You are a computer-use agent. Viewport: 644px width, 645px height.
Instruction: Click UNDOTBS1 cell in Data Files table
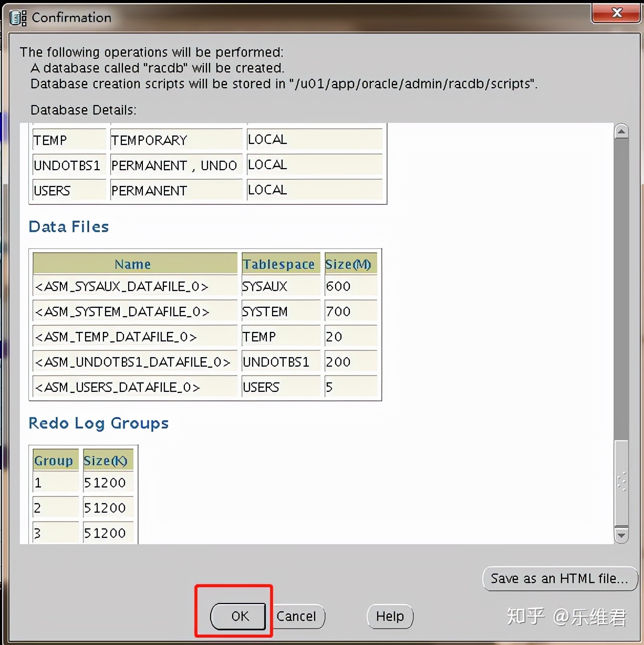pyautogui.click(x=281, y=362)
